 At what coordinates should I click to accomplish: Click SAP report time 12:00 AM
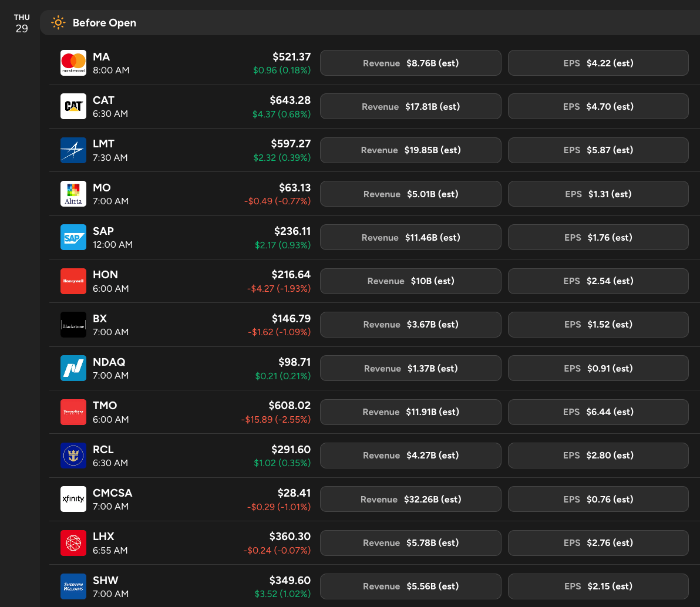point(113,245)
